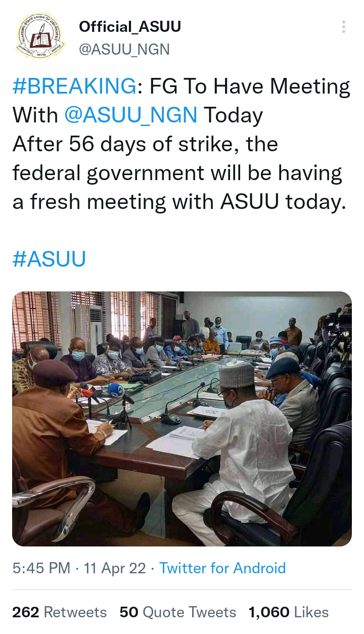View the 1,060 Likes list

[x=289, y=612]
